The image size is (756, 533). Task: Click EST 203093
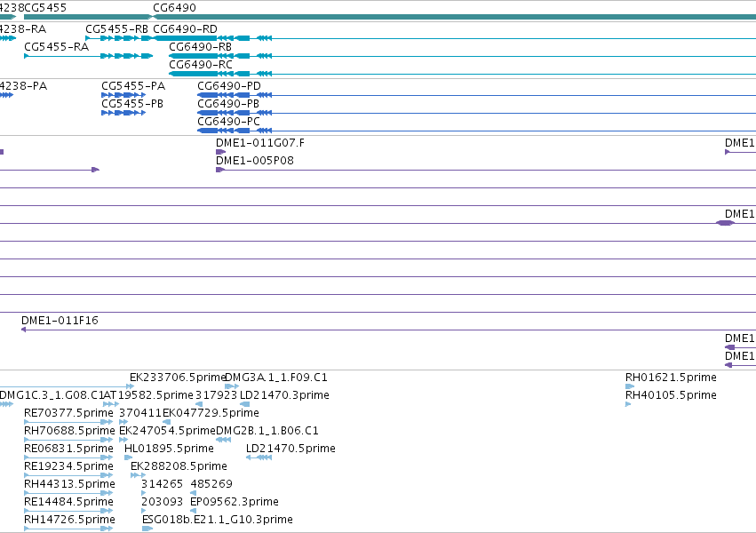point(144,511)
